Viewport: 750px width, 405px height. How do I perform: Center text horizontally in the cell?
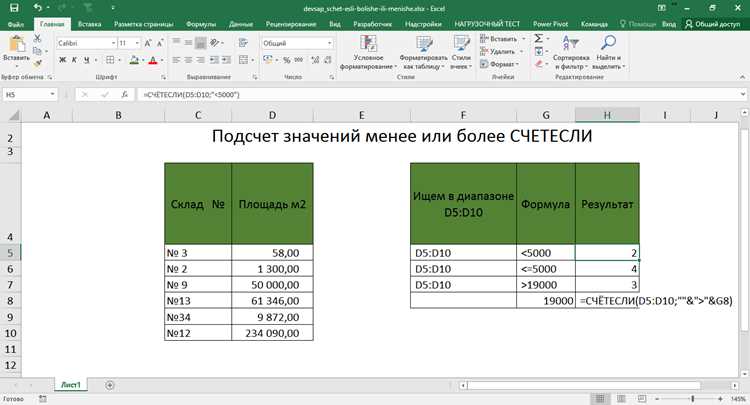pos(188,60)
